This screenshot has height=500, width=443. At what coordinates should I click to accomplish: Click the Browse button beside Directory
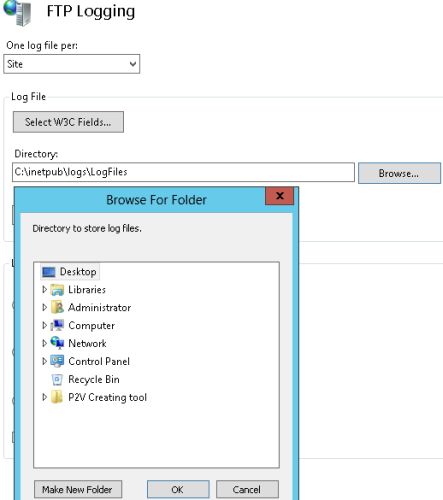399,173
